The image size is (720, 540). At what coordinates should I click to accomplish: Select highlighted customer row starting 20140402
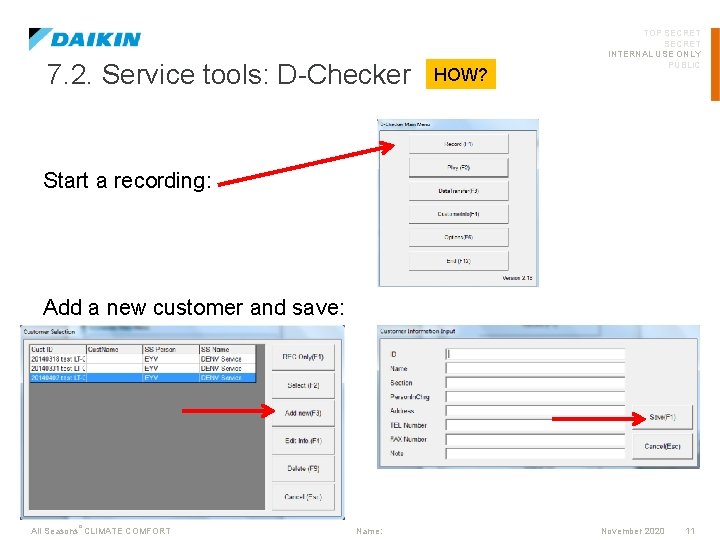point(142,377)
